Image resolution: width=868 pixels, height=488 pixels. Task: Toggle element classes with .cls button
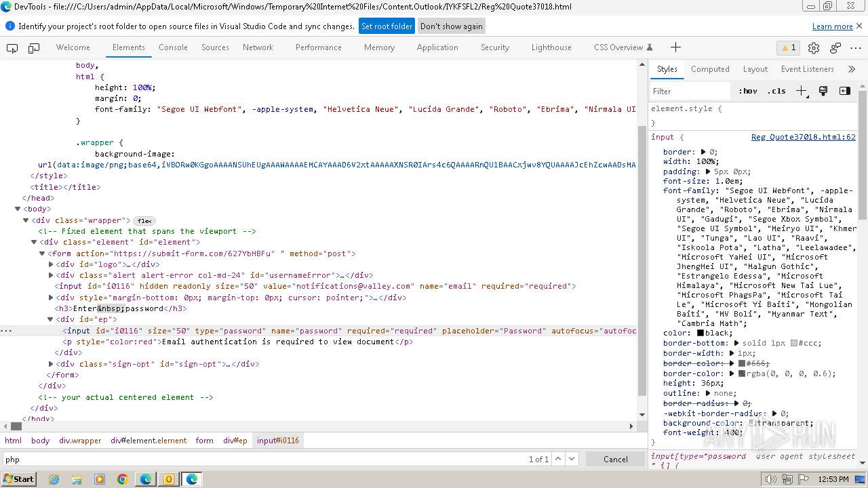click(x=776, y=91)
